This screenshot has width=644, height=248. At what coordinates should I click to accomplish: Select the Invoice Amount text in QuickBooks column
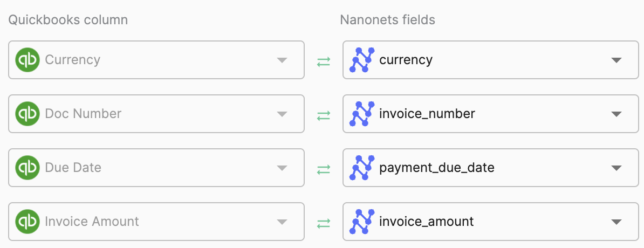[92, 222]
